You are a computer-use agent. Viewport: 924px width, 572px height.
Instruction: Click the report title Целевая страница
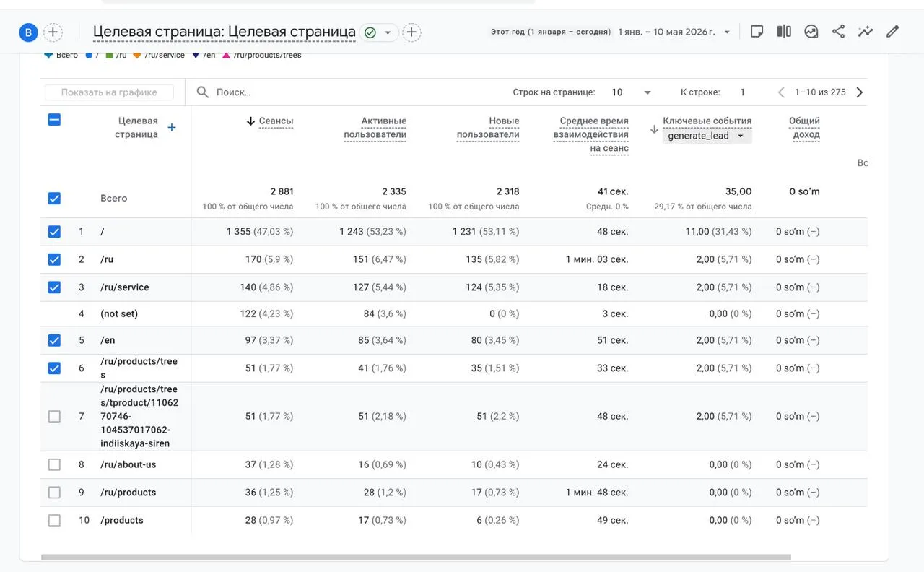[x=225, y=32]
